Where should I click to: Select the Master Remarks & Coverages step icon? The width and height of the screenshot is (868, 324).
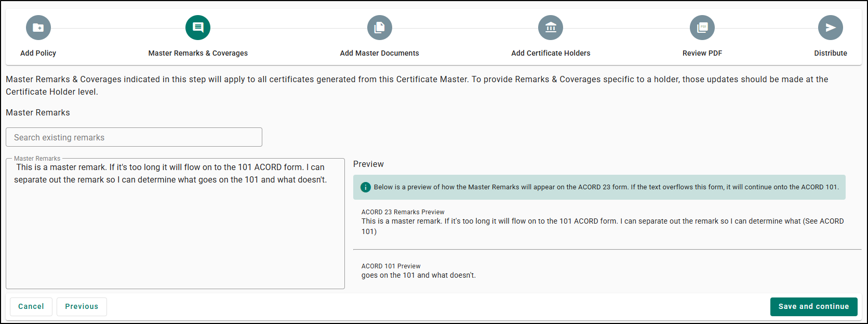coord(198,28)
